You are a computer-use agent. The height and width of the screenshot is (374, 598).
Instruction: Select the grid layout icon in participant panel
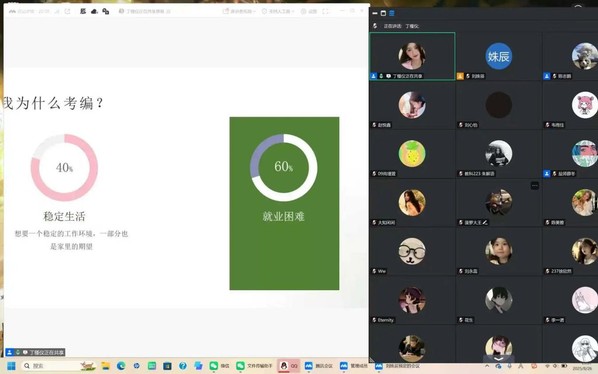(x=392, y=13)
